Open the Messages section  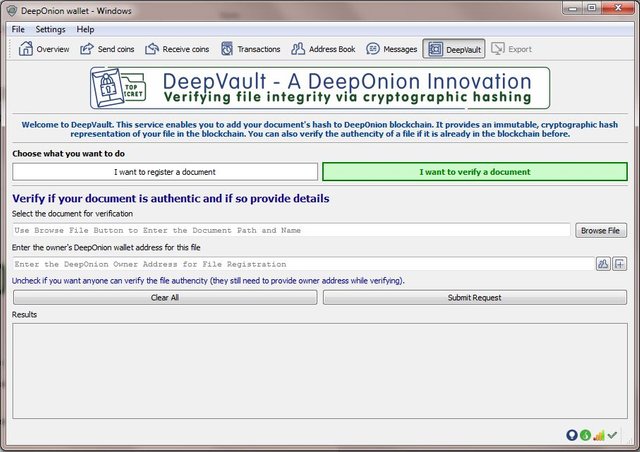pyautogui.click(x=392, y=49)
